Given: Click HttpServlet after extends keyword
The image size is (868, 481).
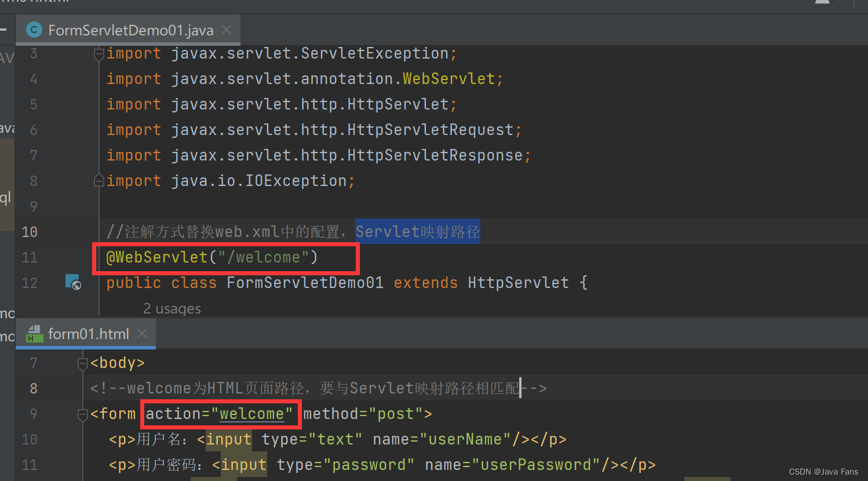Looking at the screenshot, I should pos(518,283).
